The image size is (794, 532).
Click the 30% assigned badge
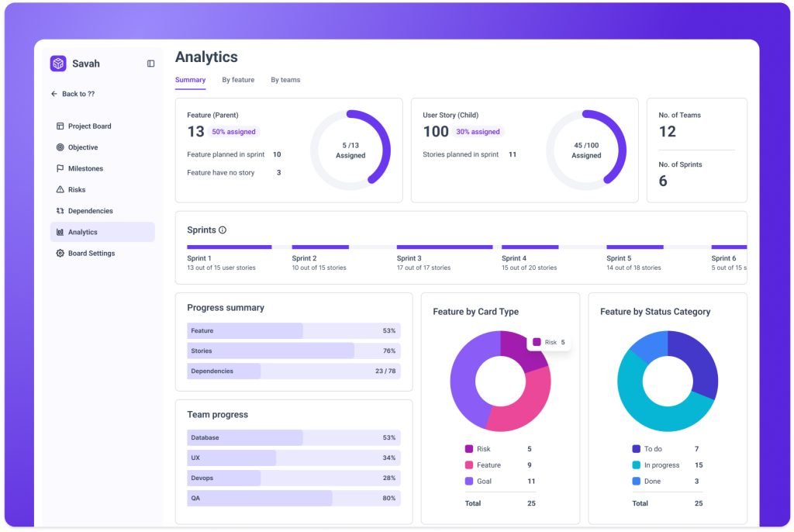[478, 132]
